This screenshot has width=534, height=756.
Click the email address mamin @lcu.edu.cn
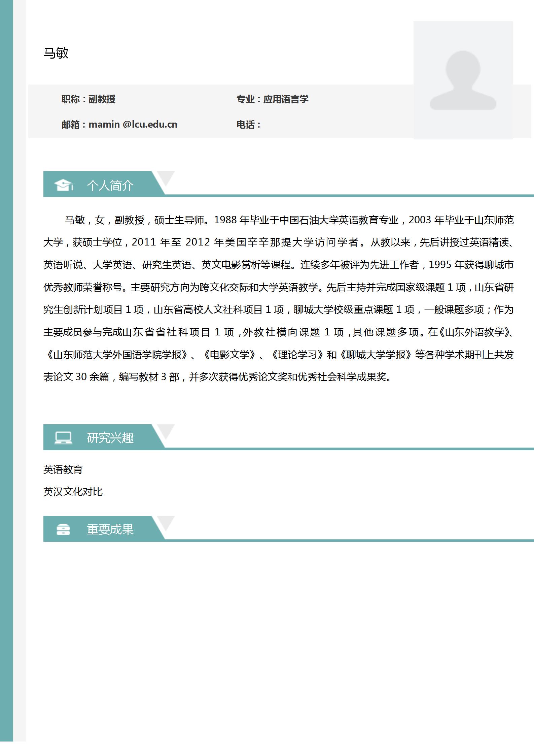(133, 125)
